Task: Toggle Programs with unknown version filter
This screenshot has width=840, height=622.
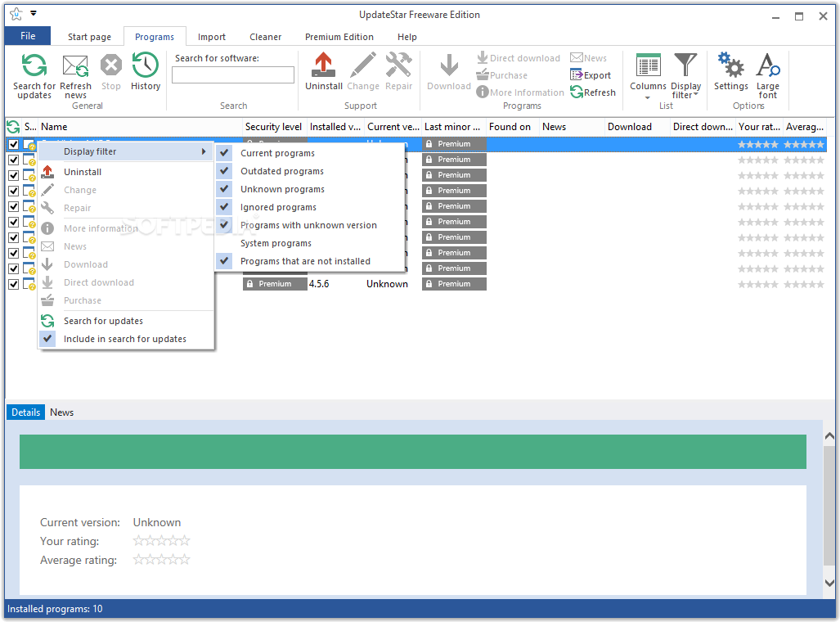Action: [308, 225]
